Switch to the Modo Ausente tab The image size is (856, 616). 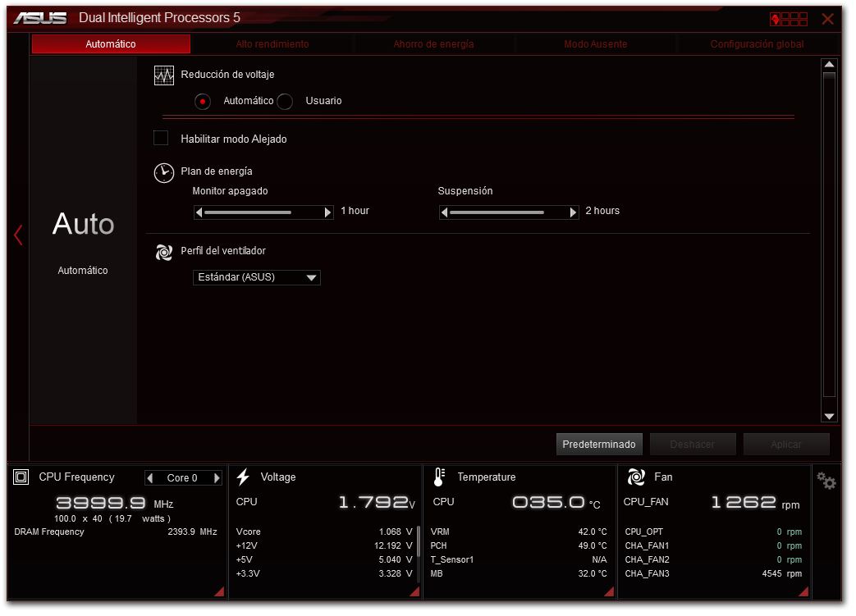pos(596,44)
